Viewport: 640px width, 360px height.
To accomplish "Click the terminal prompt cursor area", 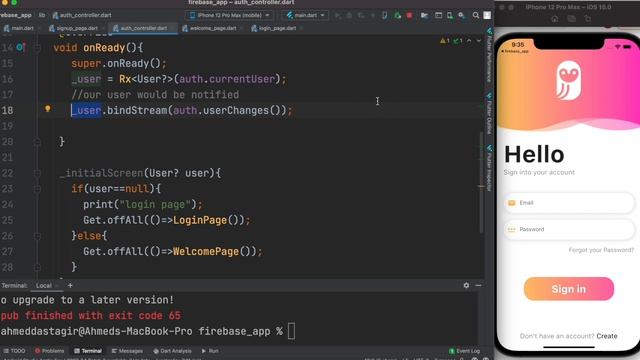I will click(x=291, y=331).
